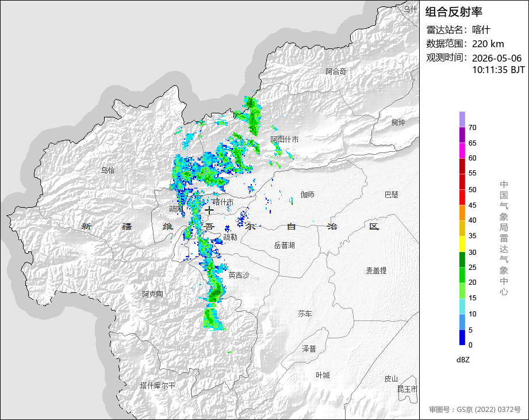
Task: Click the legend value 50
Action: (472, 190)
